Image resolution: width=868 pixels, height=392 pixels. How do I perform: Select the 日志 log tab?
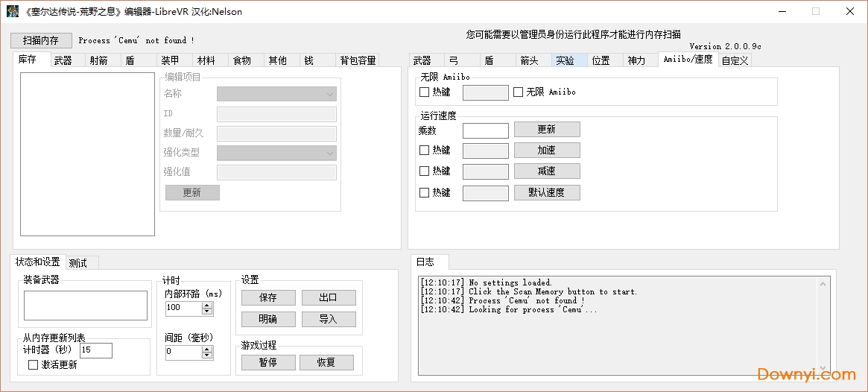point(430,262)
